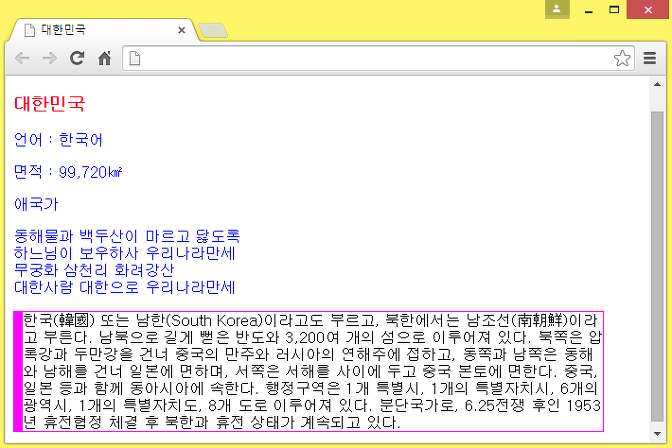The height and width of the screenshot is (448, 672).
Task: Click the scrollbar down arrow
Action: tap(657, 434)
